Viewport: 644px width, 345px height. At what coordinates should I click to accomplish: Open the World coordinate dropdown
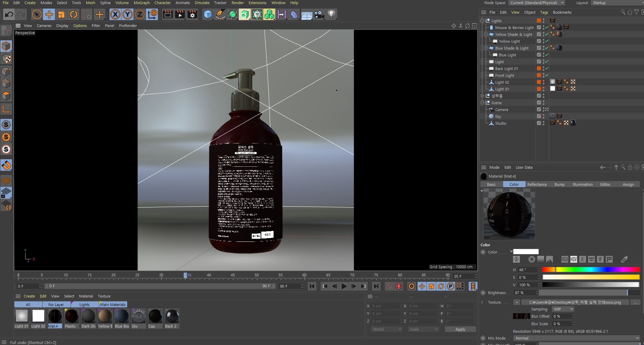point(386,329)
